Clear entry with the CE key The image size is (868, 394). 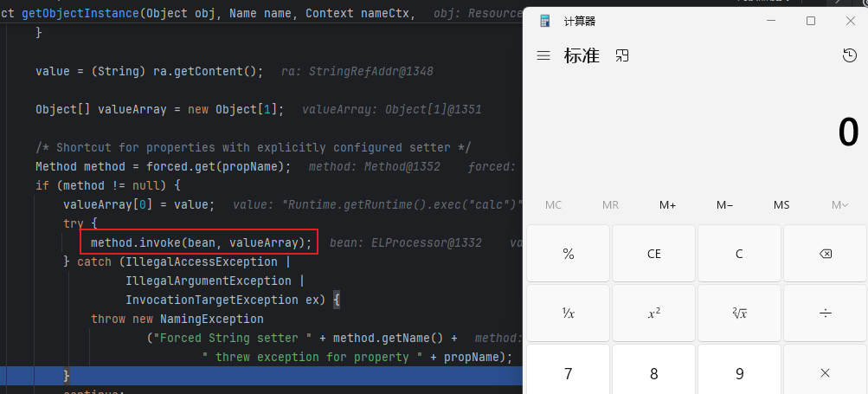point(653,254)
